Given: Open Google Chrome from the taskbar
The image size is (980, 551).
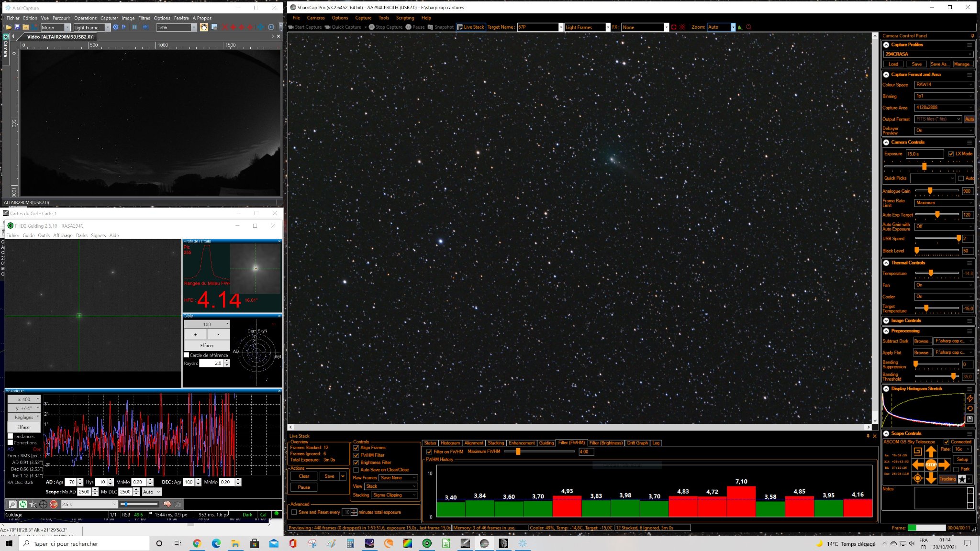Looking at the screenshot, I should 197,543.
